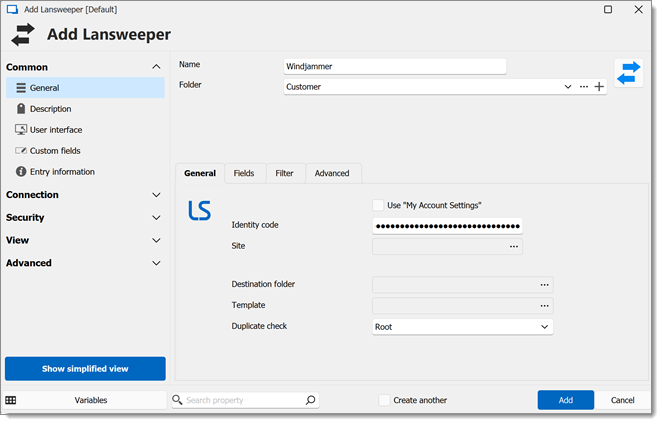Click the Name input field
The width and height of the screenshot is (662, 425).
[x=395, y=66]
